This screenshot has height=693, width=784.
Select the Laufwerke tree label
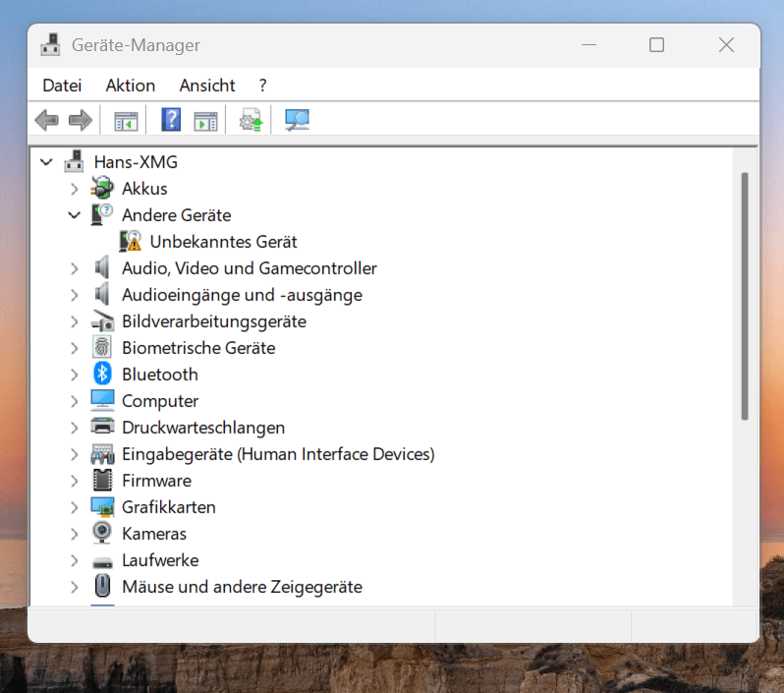160,560
